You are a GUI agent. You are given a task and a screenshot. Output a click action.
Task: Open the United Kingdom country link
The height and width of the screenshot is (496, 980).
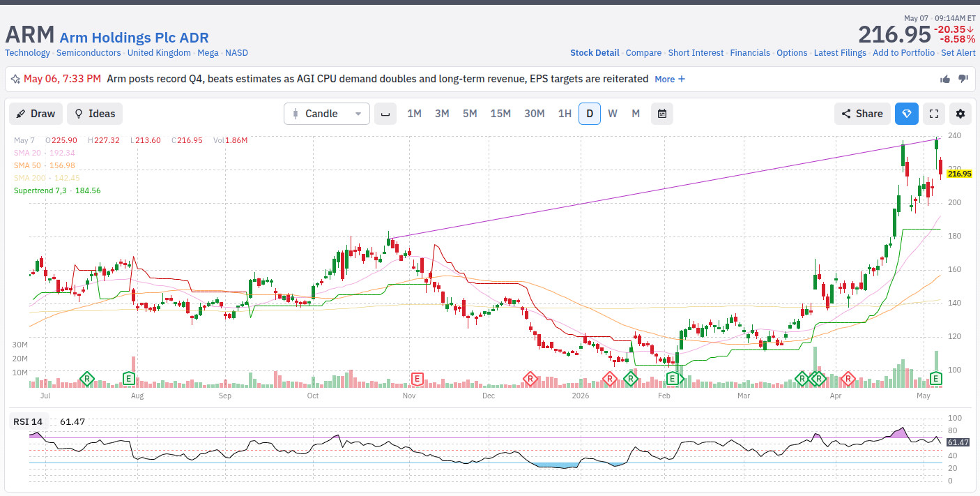click(159, 53)
